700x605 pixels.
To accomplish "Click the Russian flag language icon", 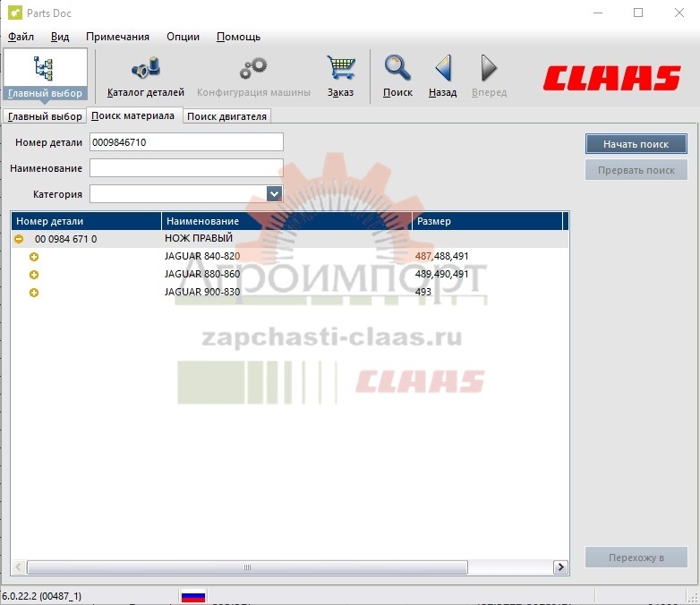I will (193, 596).
